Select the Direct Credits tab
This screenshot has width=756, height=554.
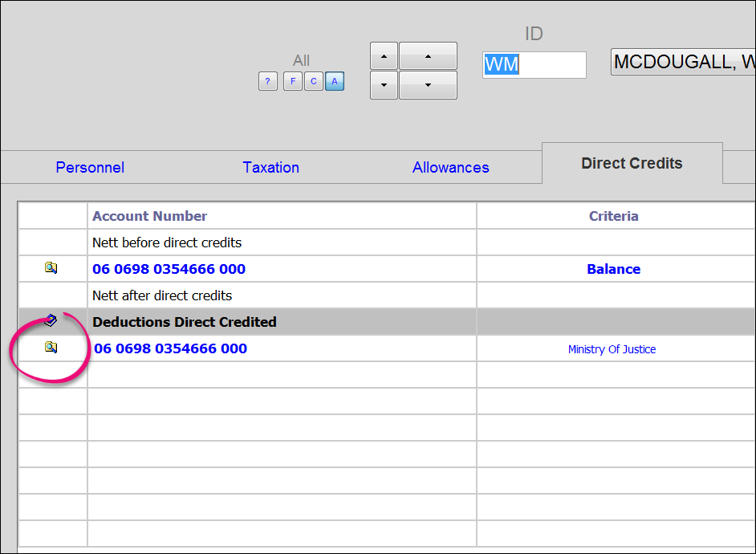(632, 163)
